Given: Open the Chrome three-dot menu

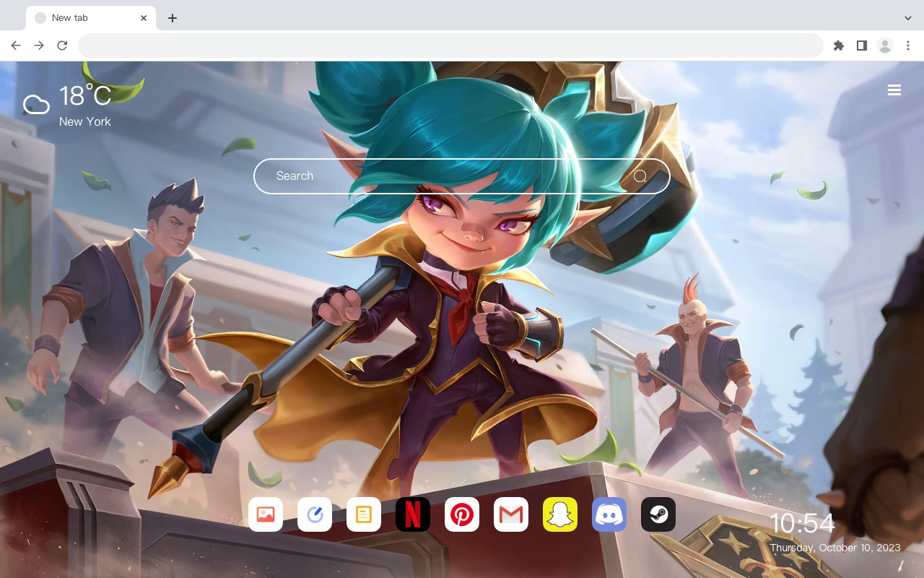Looking at the screenshot, I should 908,46.
